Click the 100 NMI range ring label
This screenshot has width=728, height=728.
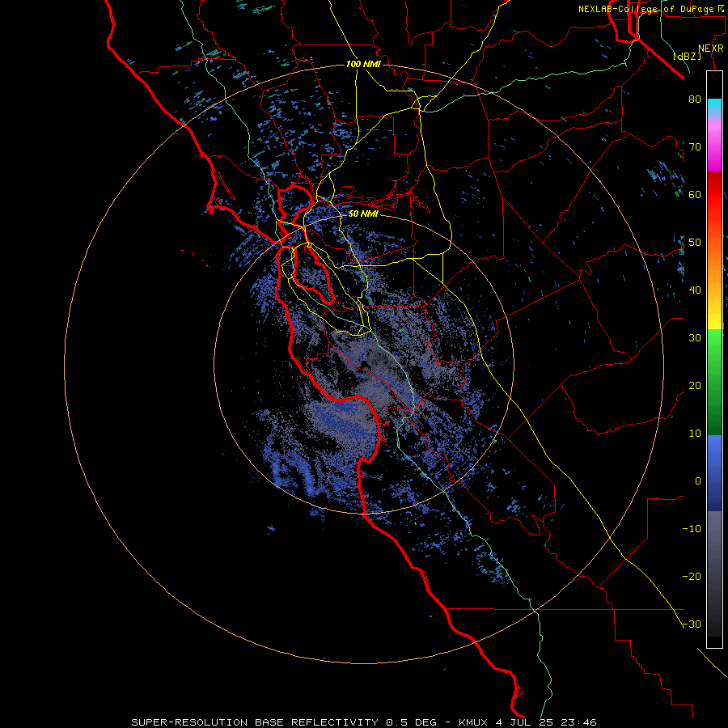[363, 64]
